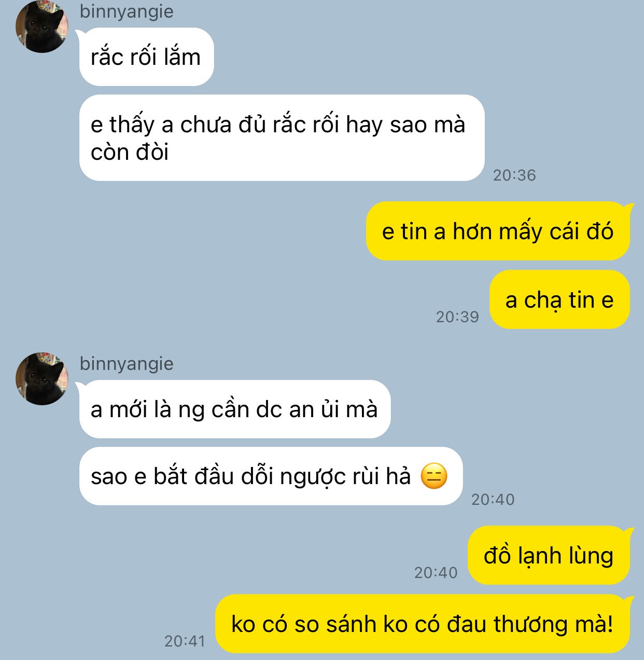644x660 pixels.
Task: Open the top binnyangie cat avatar
Action: pyautogui.click(x=42, y=26)
